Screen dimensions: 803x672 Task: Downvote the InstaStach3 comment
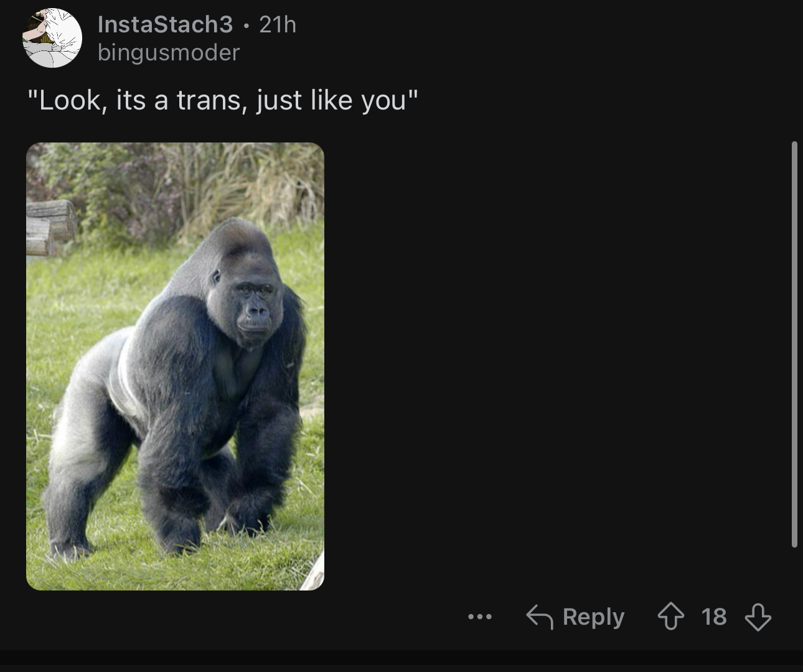coord(758,617)
